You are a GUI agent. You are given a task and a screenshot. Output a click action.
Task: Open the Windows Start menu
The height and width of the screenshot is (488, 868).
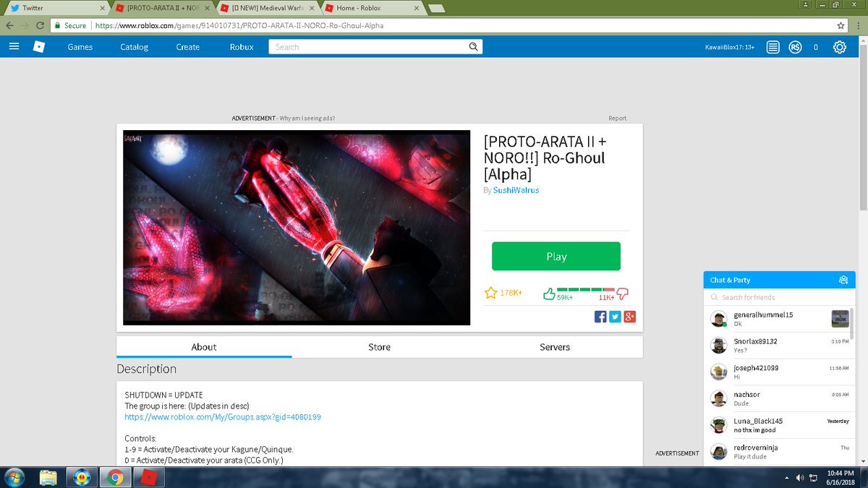coord(14,477)
